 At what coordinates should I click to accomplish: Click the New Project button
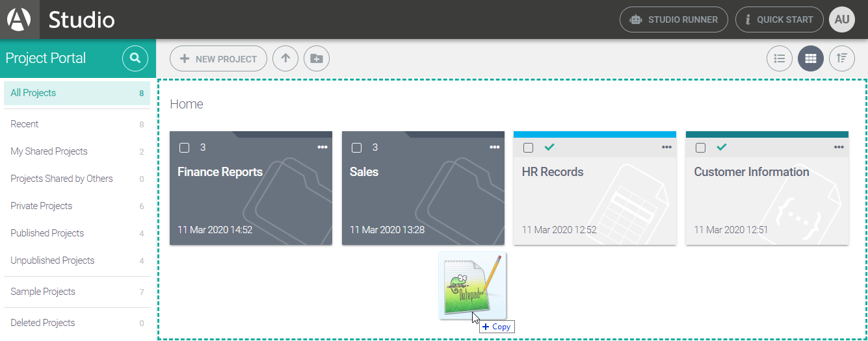pos(218,58)
